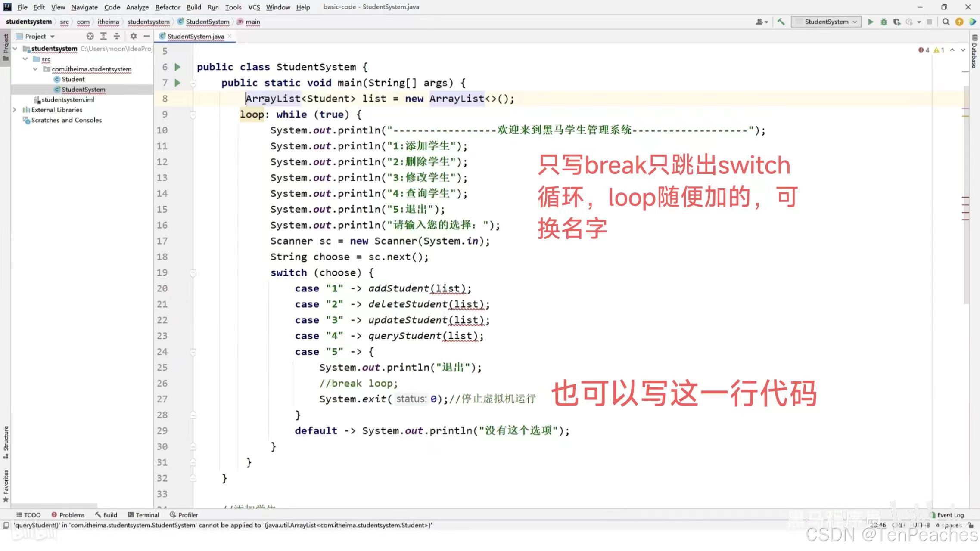Image resolution: width=980 pixels, height=551 pixels.
Task: Run the StudentSystem configuration
Action: click(x=871, y=22)
